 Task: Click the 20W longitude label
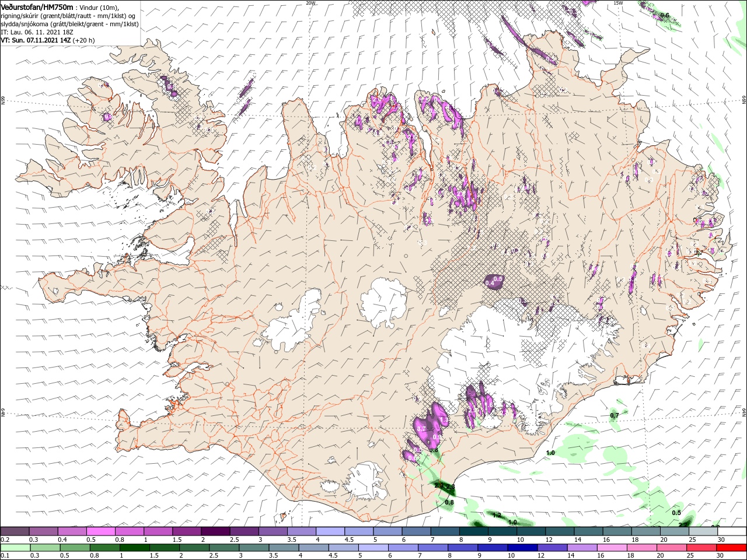(x=310, y=3)
